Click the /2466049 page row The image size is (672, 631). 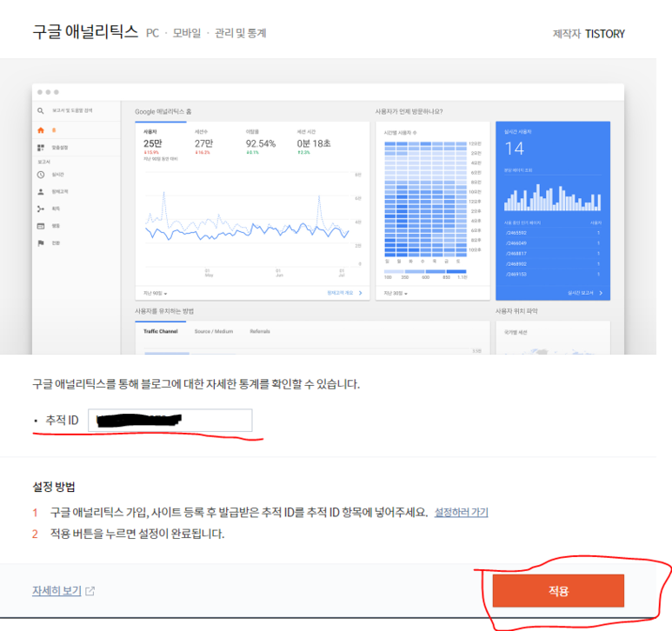[x=553, y=243]
